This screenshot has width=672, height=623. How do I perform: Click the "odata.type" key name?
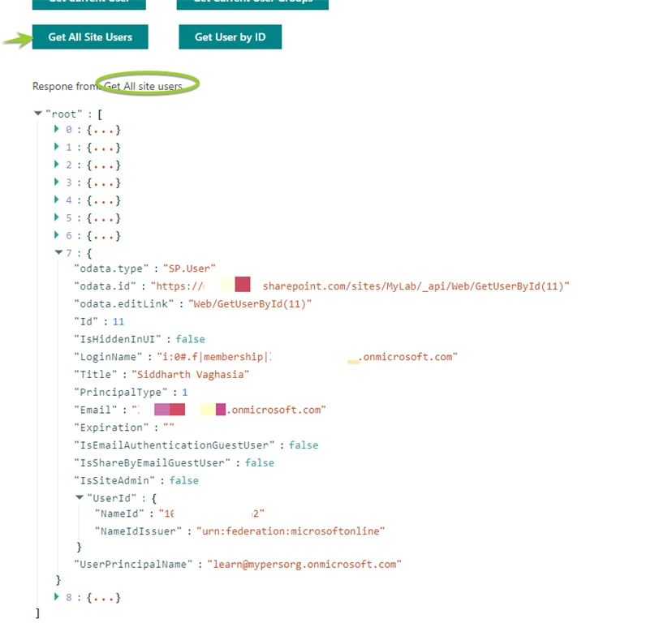[x=111, y=269]
